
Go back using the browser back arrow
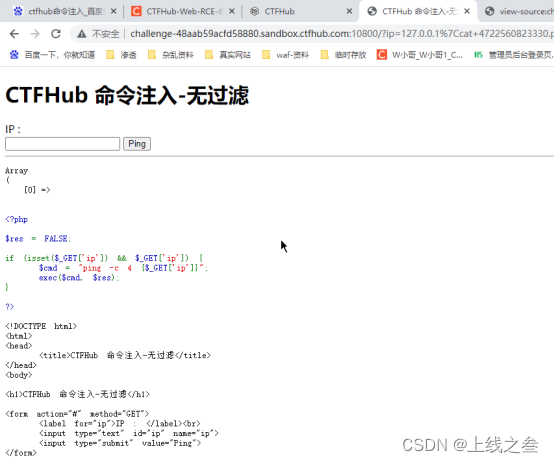click(x=14, y=34)
